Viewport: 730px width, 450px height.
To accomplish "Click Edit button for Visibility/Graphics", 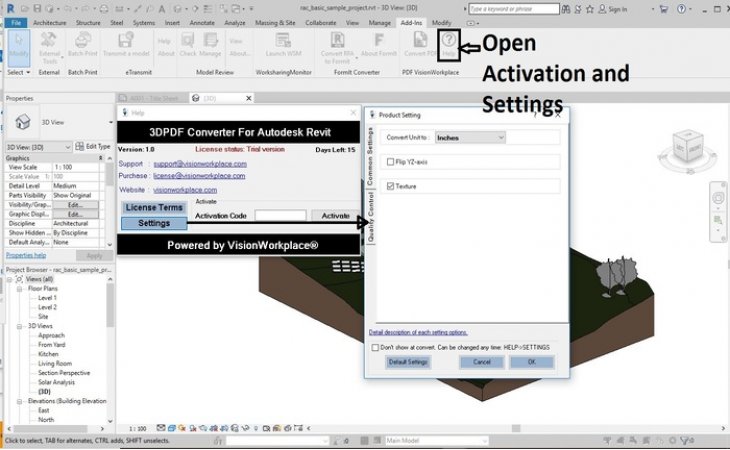I will tap(75, 205).
